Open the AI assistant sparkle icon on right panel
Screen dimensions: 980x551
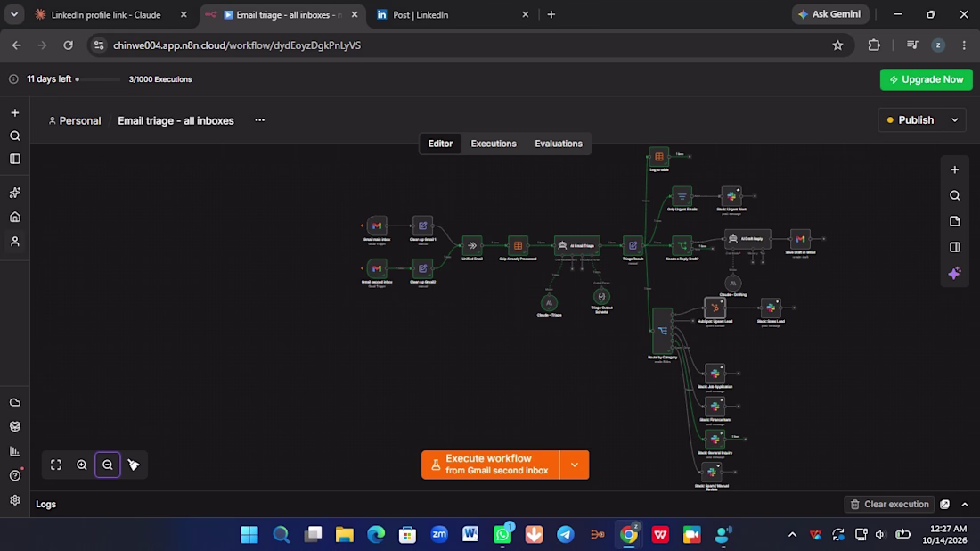click(x=954, y=274)
